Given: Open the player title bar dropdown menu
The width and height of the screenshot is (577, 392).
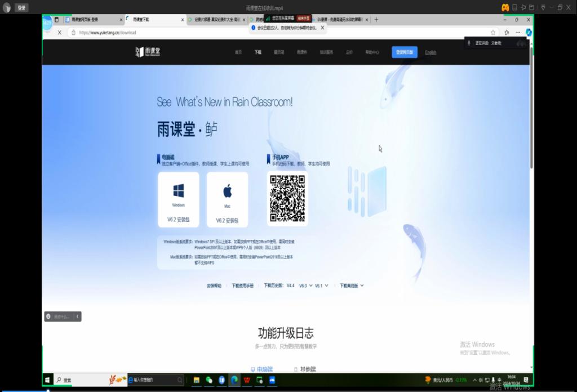Looking at the screenshot, I should 543,7.
